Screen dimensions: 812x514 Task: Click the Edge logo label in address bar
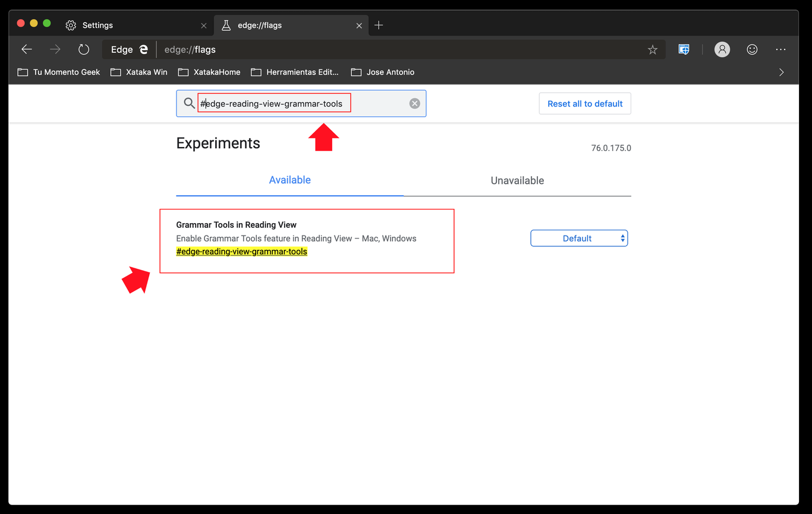tap(129, 50)
